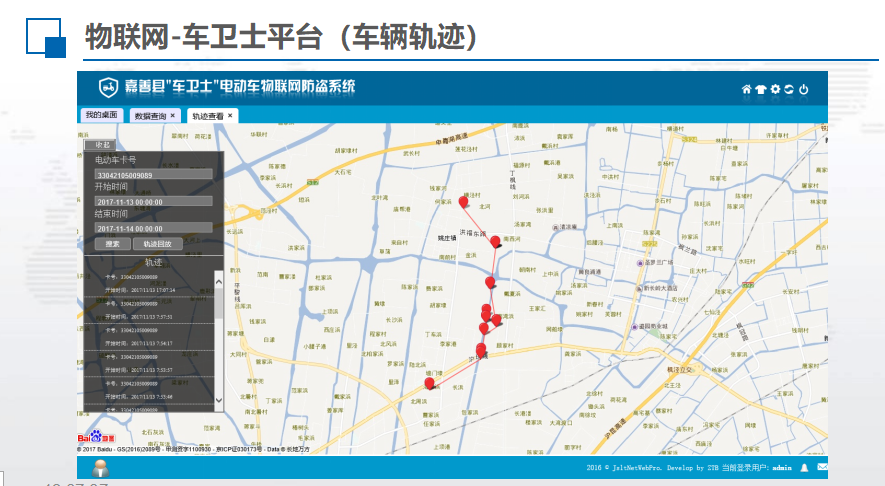Click the 姚庄镇 label on map
The image size is (885, 486).
coord(447,238)
